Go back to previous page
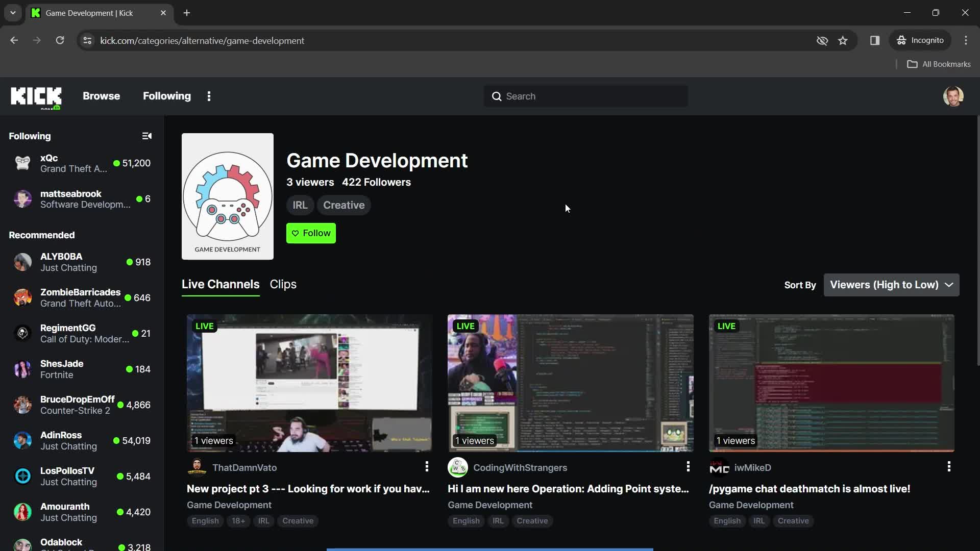The width and height of the screenshot is (980, 551). (x=14, y=41)
